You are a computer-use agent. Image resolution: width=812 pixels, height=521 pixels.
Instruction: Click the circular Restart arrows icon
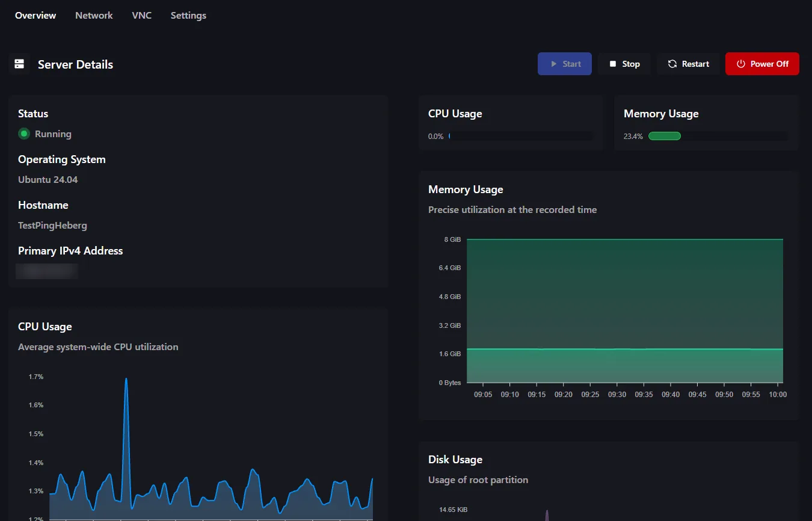point(672,64)
